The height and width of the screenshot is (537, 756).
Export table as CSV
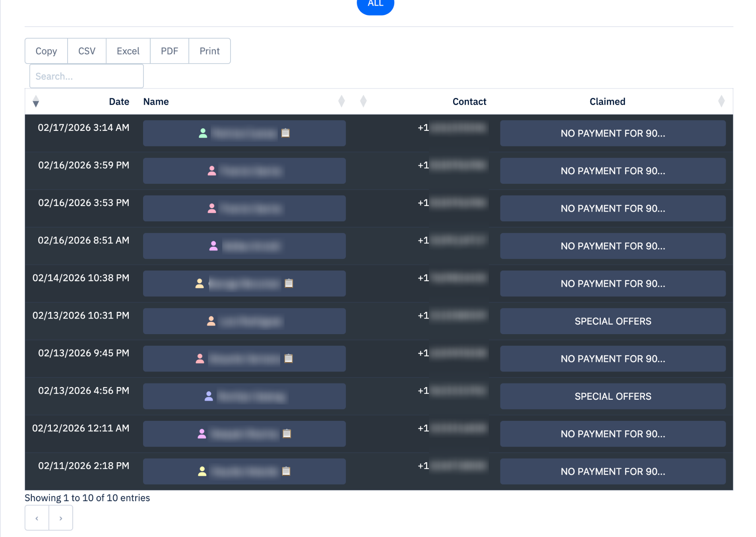(87, 51)
